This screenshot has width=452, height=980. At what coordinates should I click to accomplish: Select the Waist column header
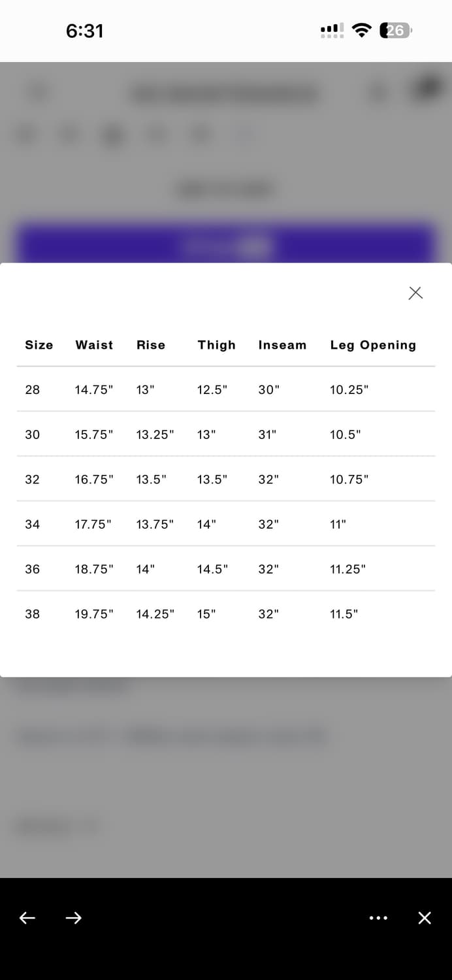[x=94, y=345]
